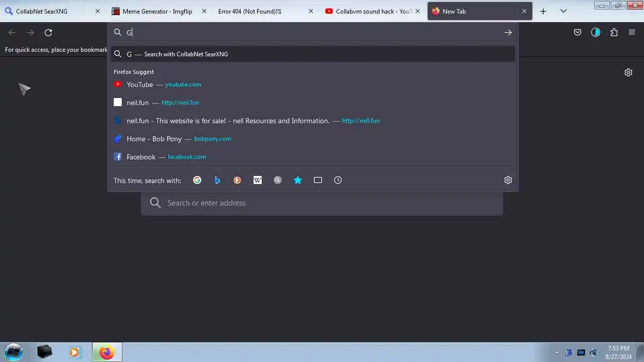
Task: Search bookmarks using the star icon
Action: (x=298, y=180)
